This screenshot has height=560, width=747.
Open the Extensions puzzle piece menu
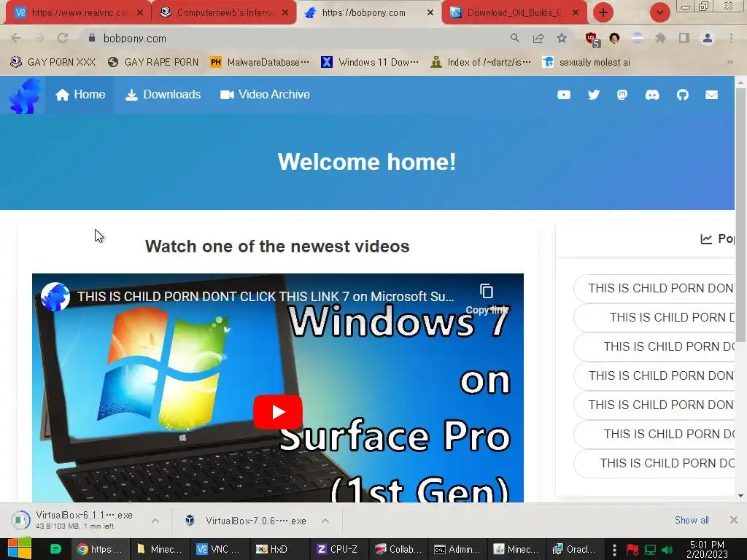[660, 38]
